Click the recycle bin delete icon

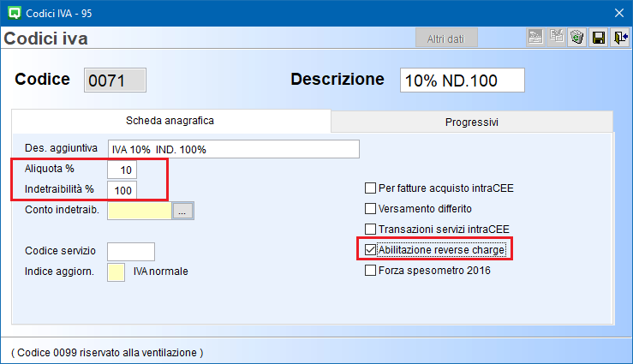coord(577,38)
